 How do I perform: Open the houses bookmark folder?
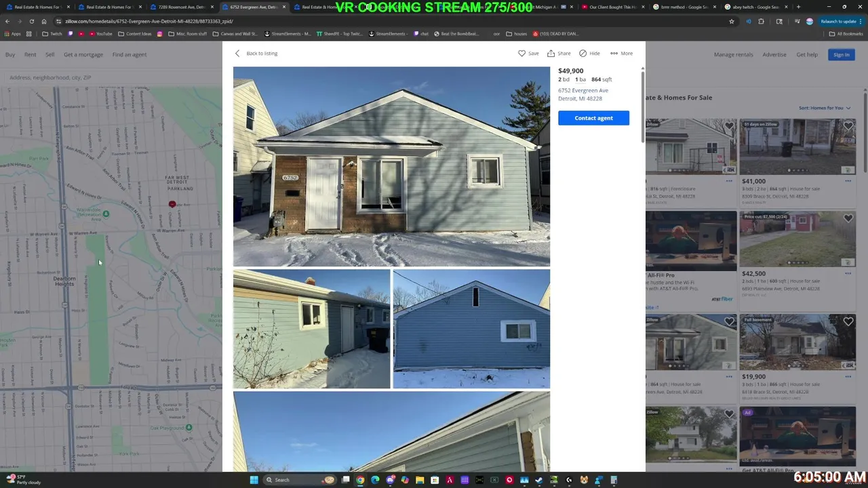click(517, 33)
